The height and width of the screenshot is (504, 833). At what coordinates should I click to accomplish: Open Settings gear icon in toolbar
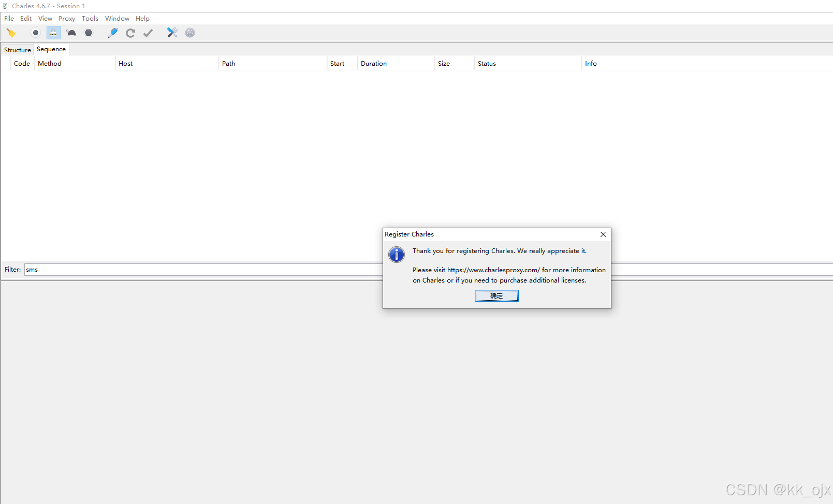190,33
